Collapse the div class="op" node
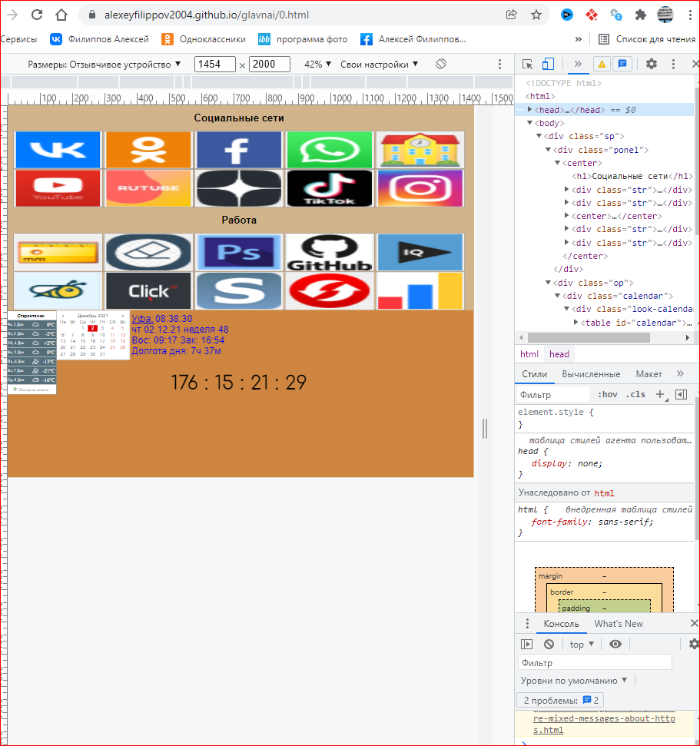The height and width of the screenshot is (746, 700). point(548,283)
